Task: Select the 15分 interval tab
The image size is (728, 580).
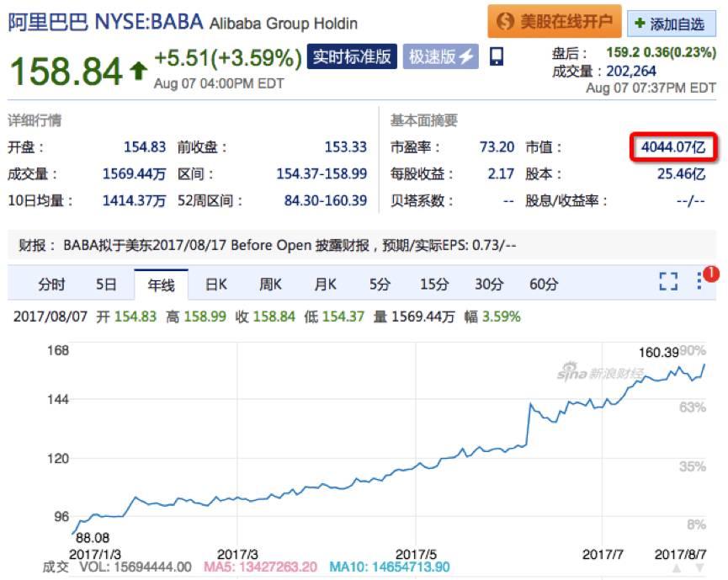Action: click(x=434, y=284)
